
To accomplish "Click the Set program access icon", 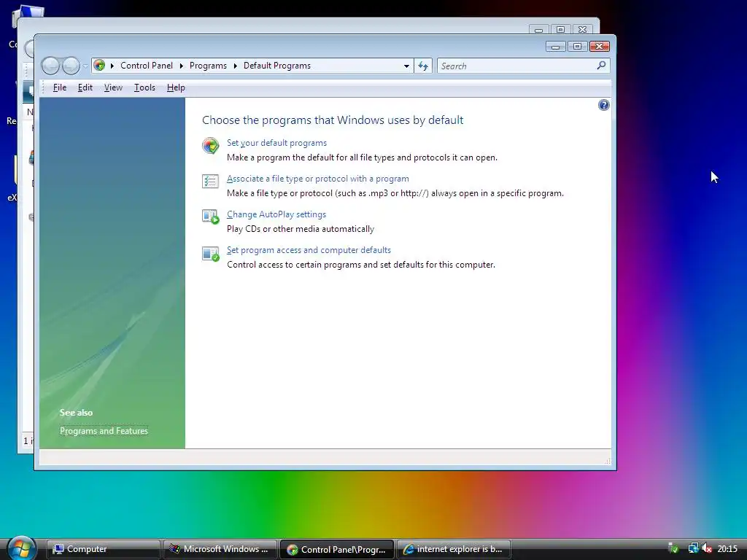I will [x=210, y=253].
